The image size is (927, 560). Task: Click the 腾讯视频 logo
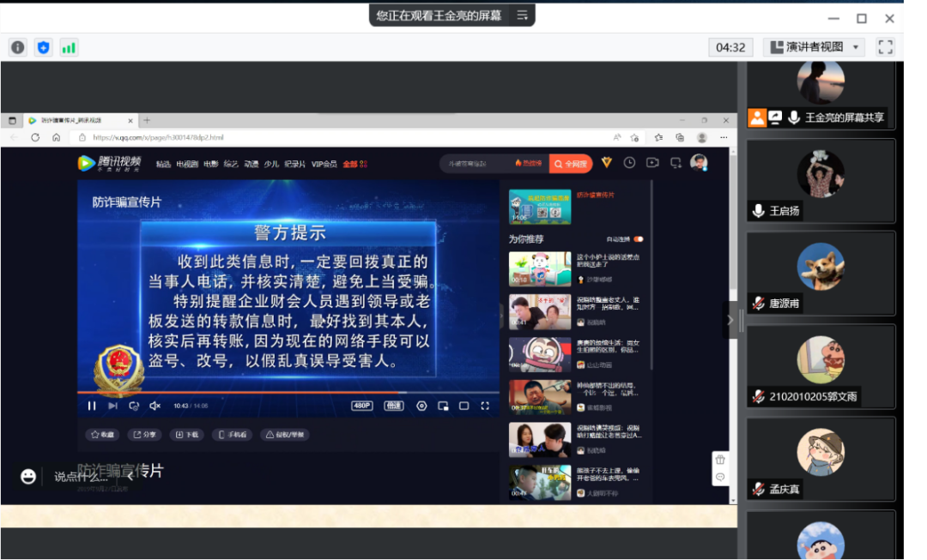click(110, 163)
